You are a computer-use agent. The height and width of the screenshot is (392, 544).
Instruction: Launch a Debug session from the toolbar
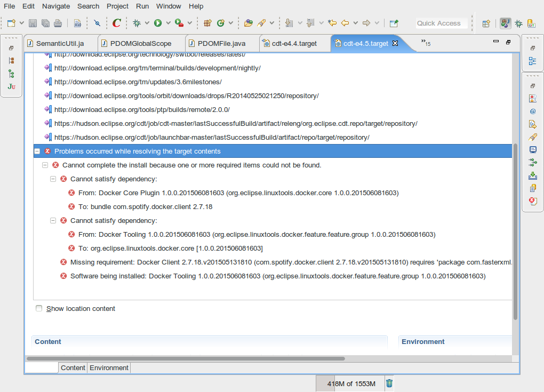pos(137,23)
